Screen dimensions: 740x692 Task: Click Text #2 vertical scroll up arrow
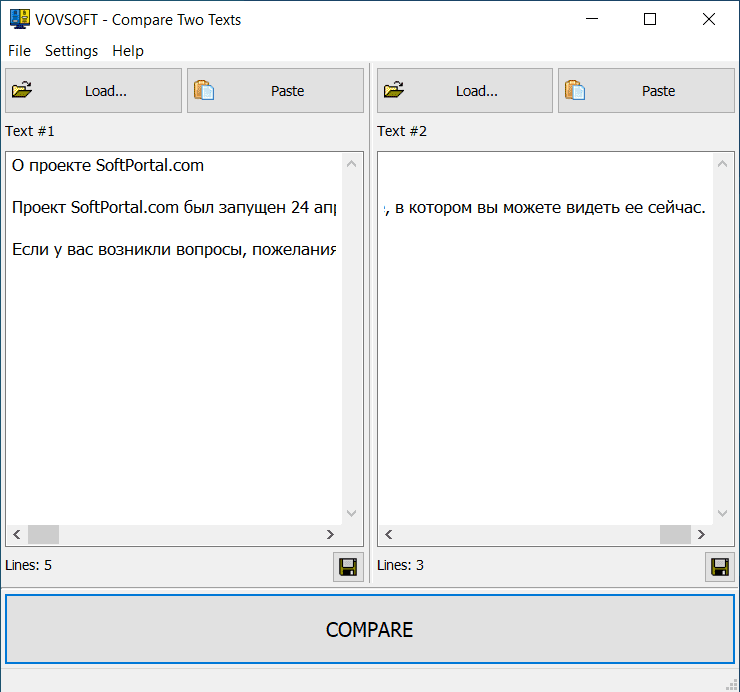[x=723, y=164]
